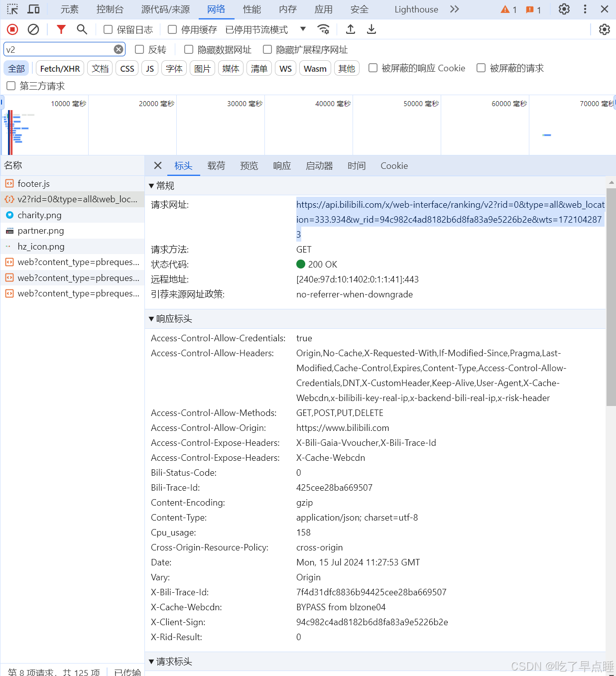Open the issues count flag

(x=533, y=9)
